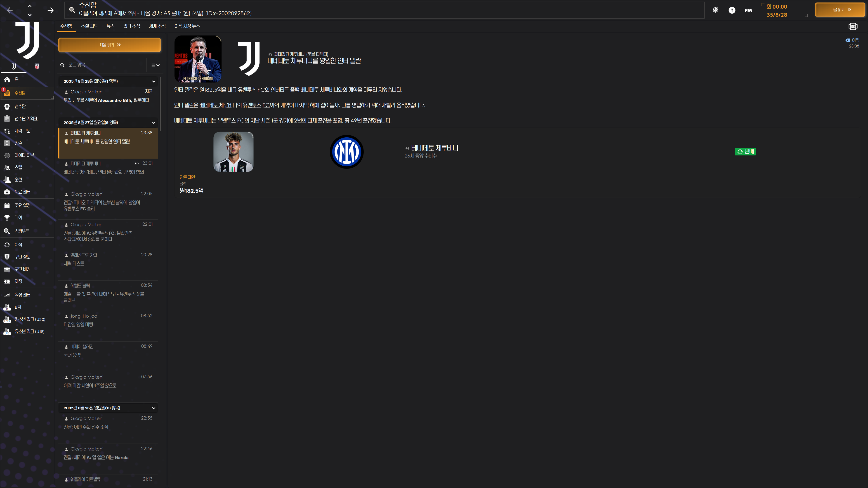Select the 세계 소식 tab
Screen dimensions: 868x488
(x=157, y=26)
